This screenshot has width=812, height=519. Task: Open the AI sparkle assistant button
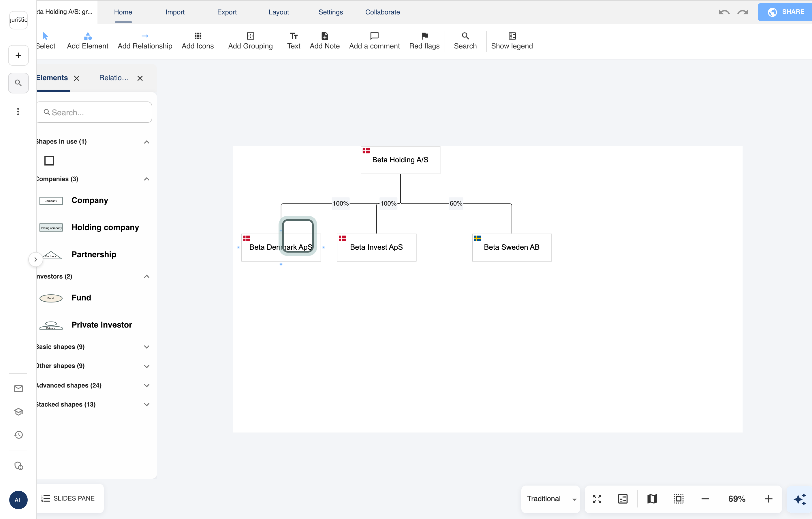pyautogui.click(x=800, y=499)
